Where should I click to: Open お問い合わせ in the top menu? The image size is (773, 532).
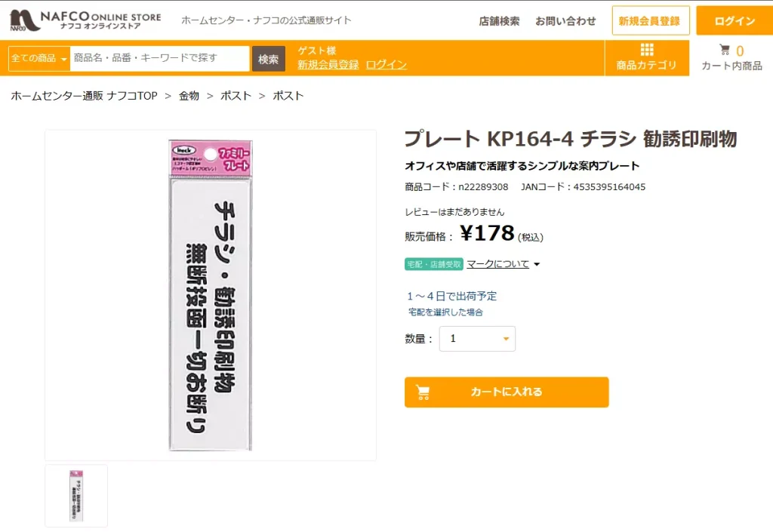565,21
